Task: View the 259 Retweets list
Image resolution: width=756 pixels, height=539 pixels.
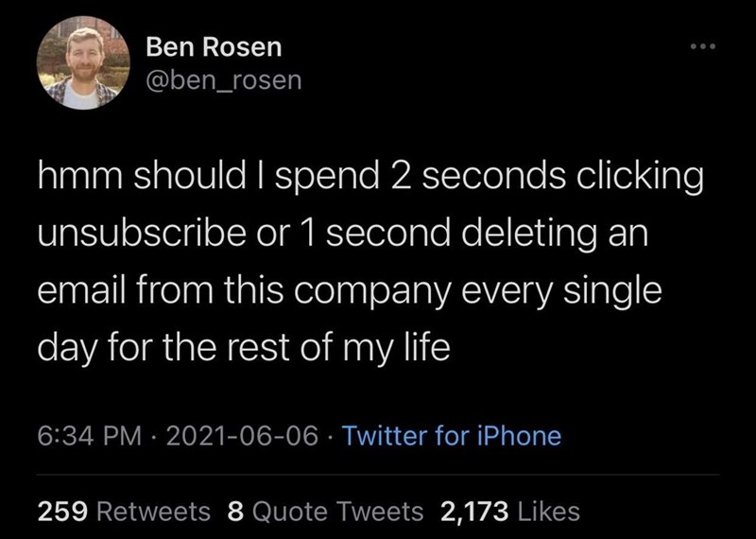Action: tap(124, 512)
